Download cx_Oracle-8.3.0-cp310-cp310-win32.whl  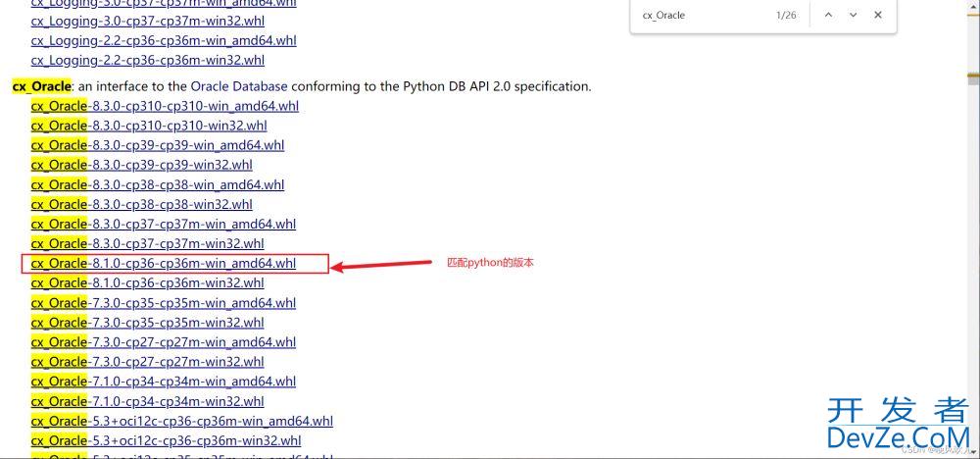click(x=149, y=126)
